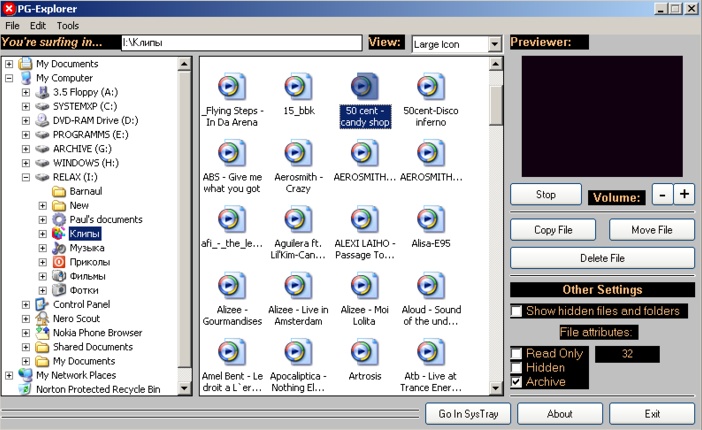Viewport: 702px width, 430px height.
Task: Open the Control Panel tree icon
Action: click(43, 304)
